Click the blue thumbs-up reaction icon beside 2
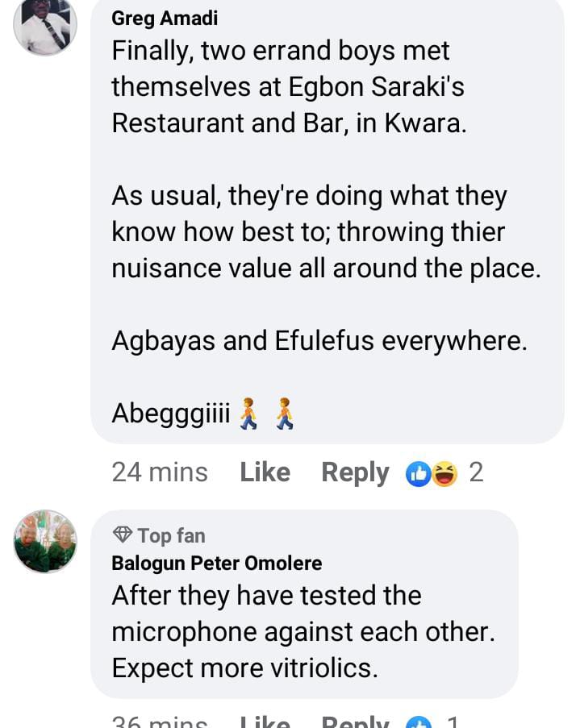Viewport: 580px width, 728px height. [x=419, y=474]
